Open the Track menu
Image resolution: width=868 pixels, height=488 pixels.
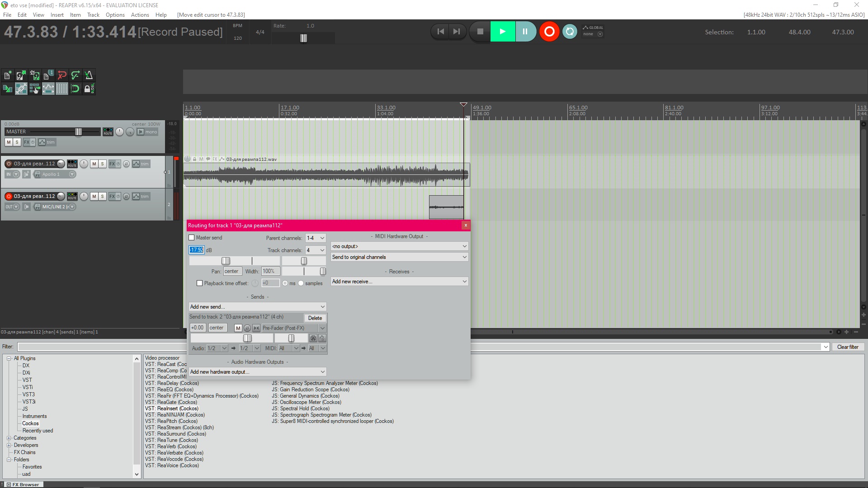93,15
